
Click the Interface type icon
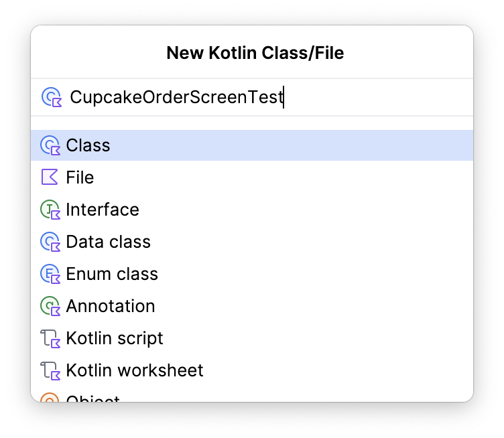click(50, 210)
